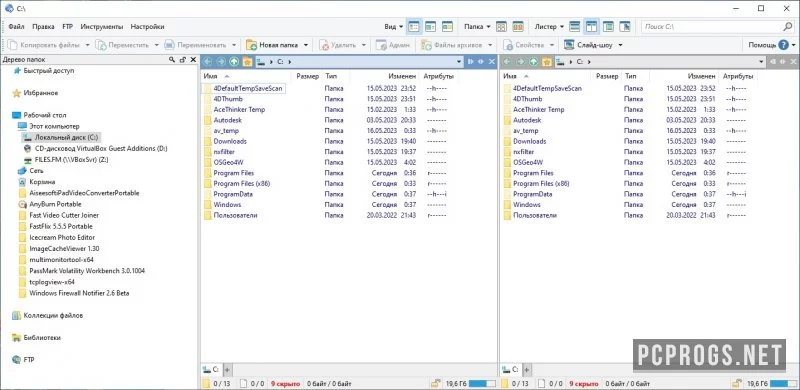Close the Дерево папок panel
The width and height of the screenshot is (800, 390).
point(193,60)
